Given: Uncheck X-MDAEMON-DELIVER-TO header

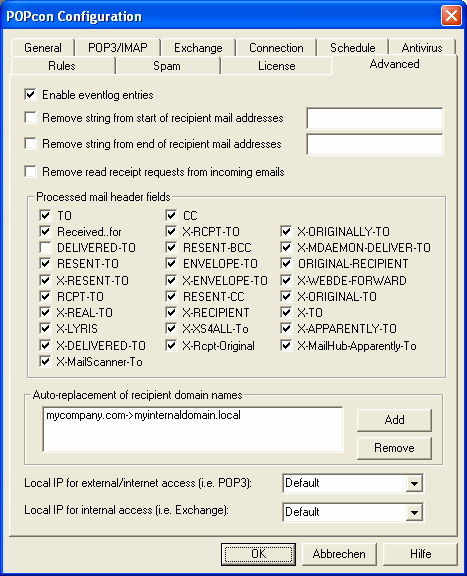Looking at the screenshot, I should (x=286, y=248).
